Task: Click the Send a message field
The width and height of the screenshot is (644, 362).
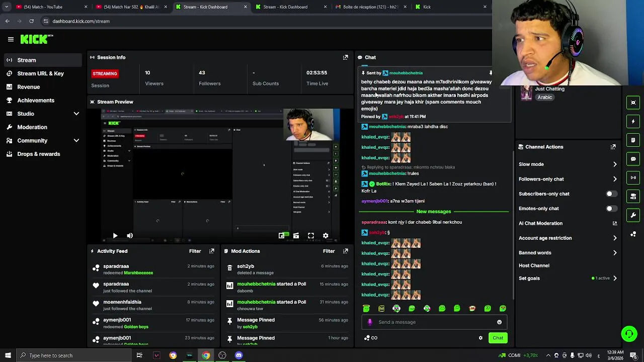Action: click(434, 322)
